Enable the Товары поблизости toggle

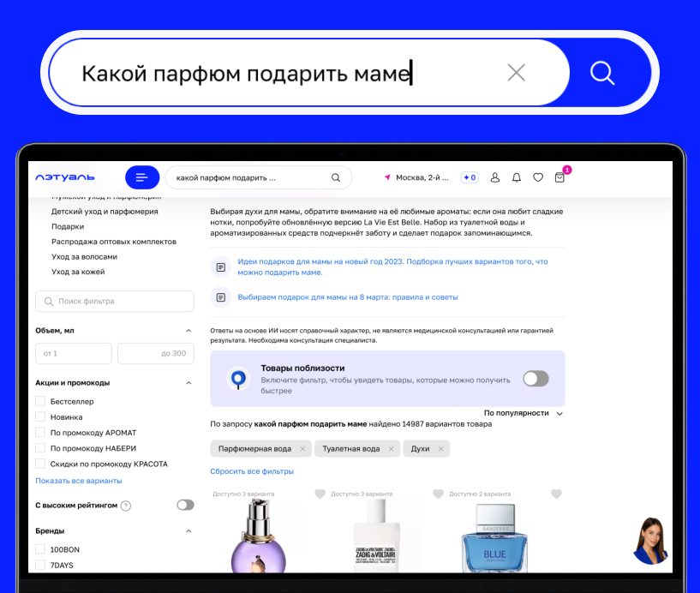535,379
